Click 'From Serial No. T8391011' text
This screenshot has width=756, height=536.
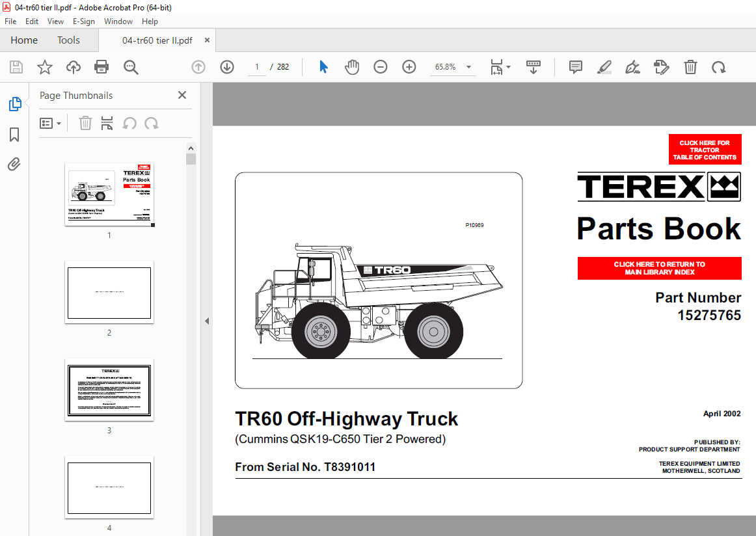[x=305, y=467]
